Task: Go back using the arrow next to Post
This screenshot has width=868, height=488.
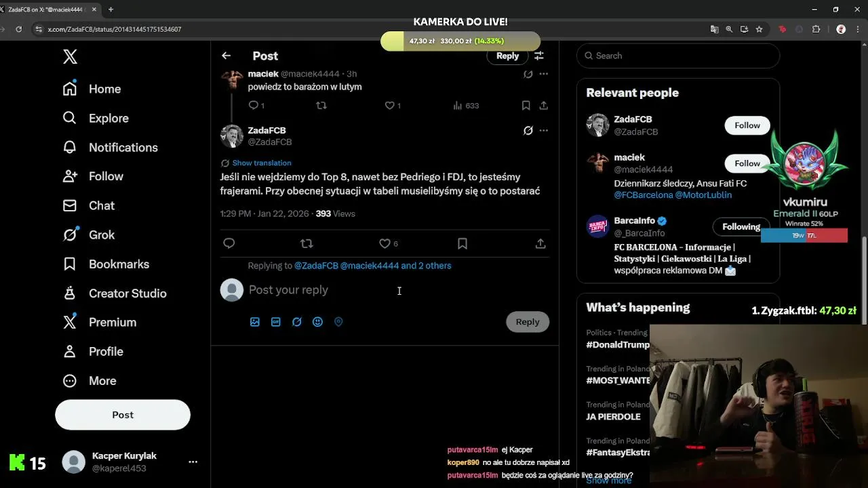Action: coord(226,56)
